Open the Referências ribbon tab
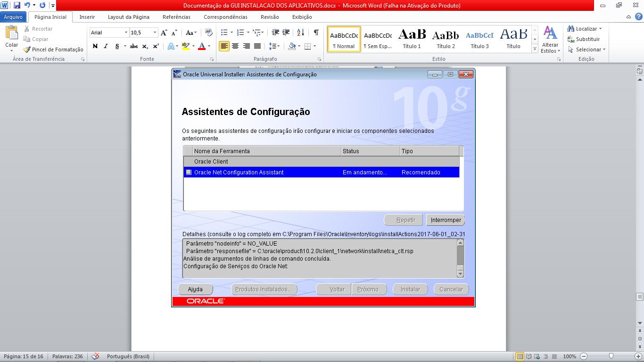The image size is (644, 362). click(176, 17)
